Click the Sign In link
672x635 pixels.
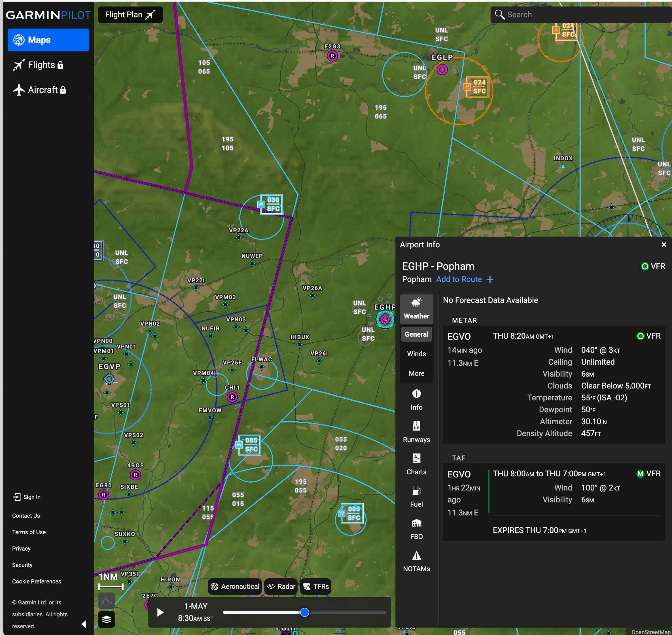26,497
